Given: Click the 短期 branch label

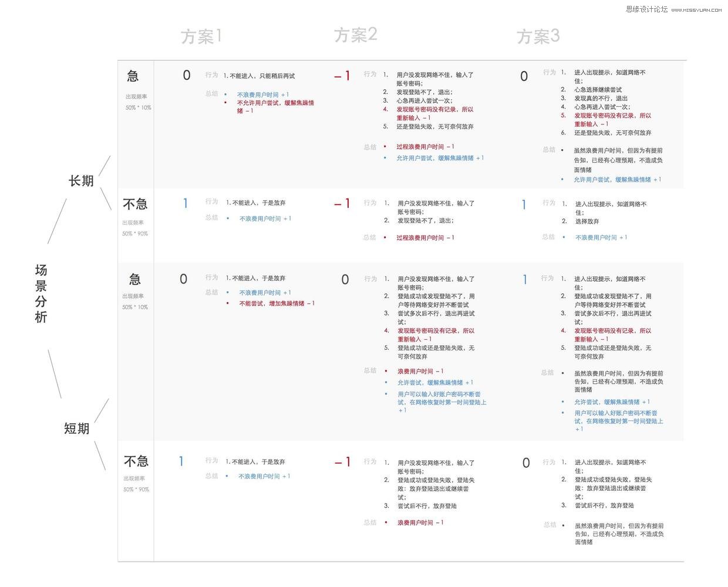Looking at the screenshot, I should coord(77,429).
